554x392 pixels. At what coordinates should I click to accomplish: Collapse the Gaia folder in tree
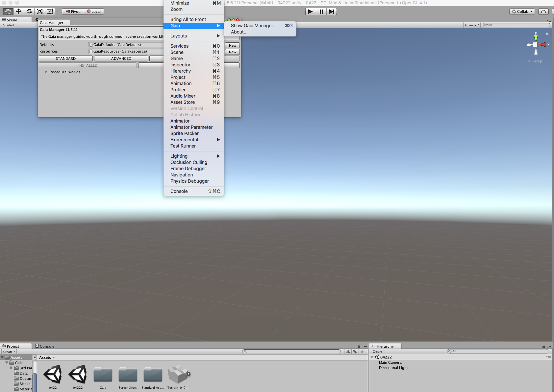(x=7, y=363)
